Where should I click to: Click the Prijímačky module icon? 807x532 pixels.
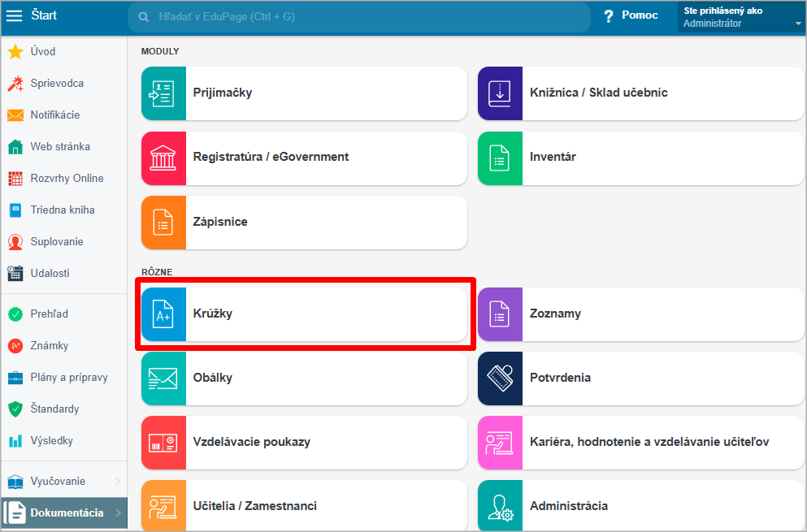(163, 93)
